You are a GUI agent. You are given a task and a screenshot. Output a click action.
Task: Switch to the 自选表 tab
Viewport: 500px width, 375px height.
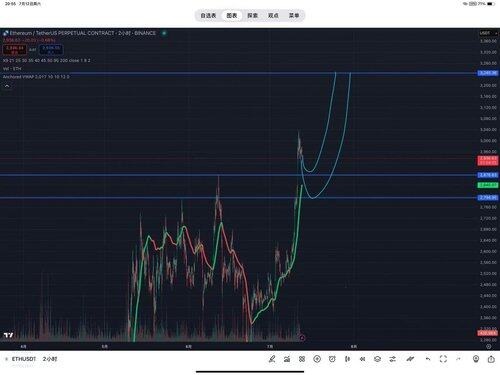208,15
